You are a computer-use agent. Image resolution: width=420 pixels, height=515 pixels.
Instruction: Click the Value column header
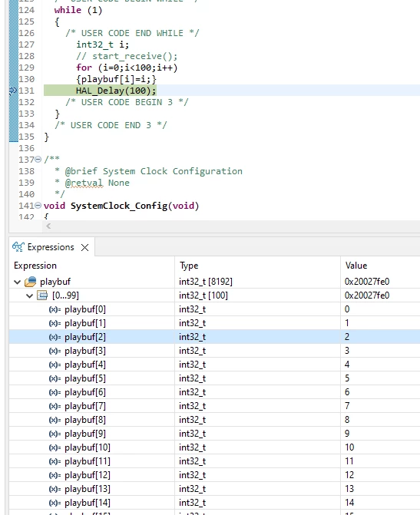point(356,266)
